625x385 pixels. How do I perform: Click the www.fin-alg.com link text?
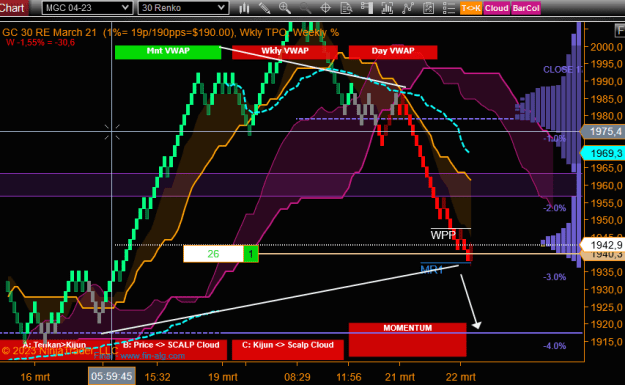pos(153,356)
